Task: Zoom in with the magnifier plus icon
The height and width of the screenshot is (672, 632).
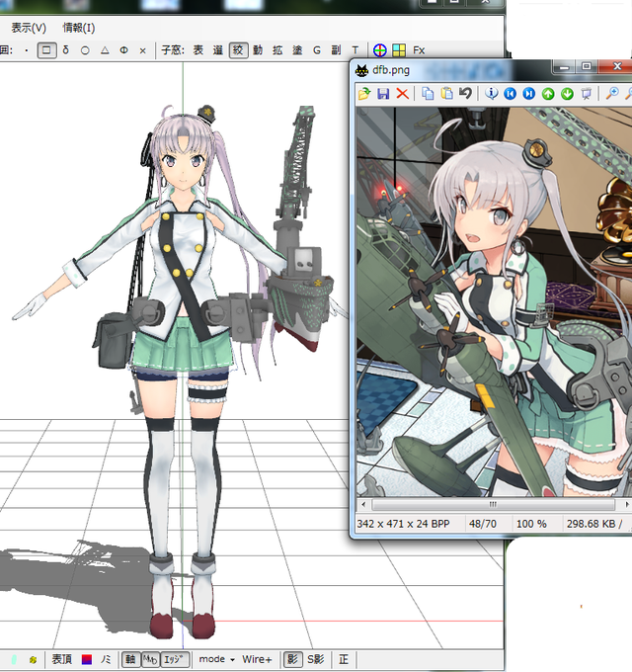Action: coord(612,93)
